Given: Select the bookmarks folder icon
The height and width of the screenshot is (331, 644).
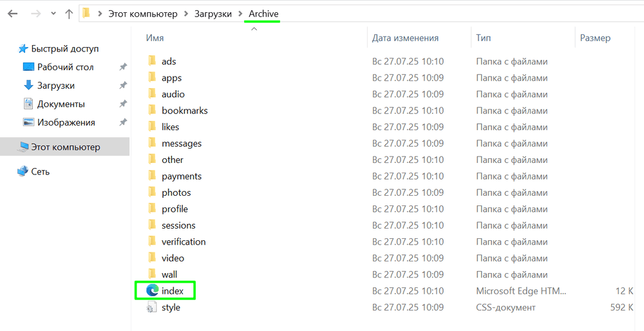Looking at the screenshot, I should coord(152,110).
